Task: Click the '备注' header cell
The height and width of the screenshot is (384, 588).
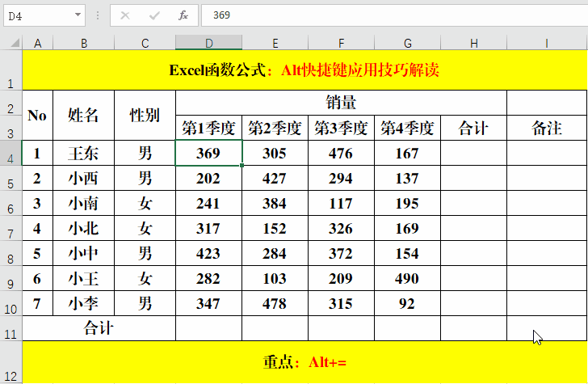Action: (547, 128)
